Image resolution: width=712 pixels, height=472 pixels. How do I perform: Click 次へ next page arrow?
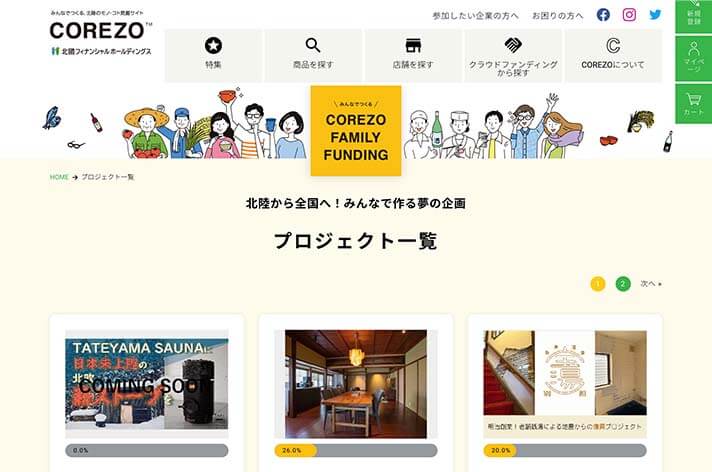651,284
